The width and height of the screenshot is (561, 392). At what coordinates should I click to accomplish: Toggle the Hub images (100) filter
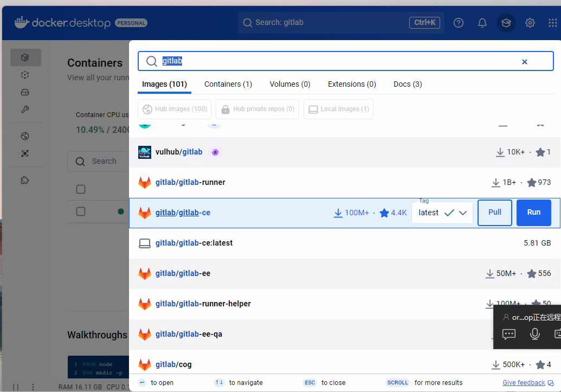(175, 109)
